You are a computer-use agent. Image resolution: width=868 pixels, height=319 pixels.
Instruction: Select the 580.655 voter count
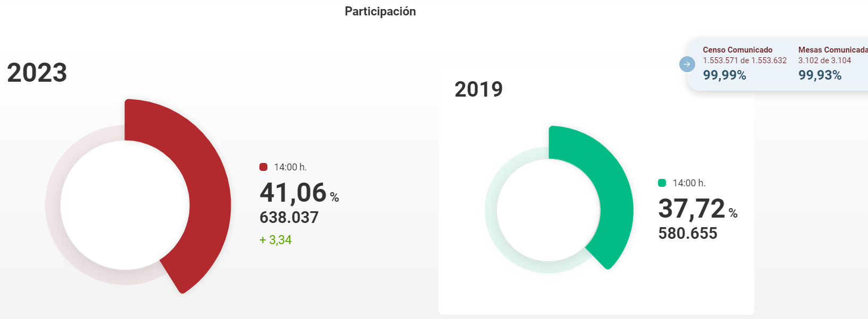688,234
